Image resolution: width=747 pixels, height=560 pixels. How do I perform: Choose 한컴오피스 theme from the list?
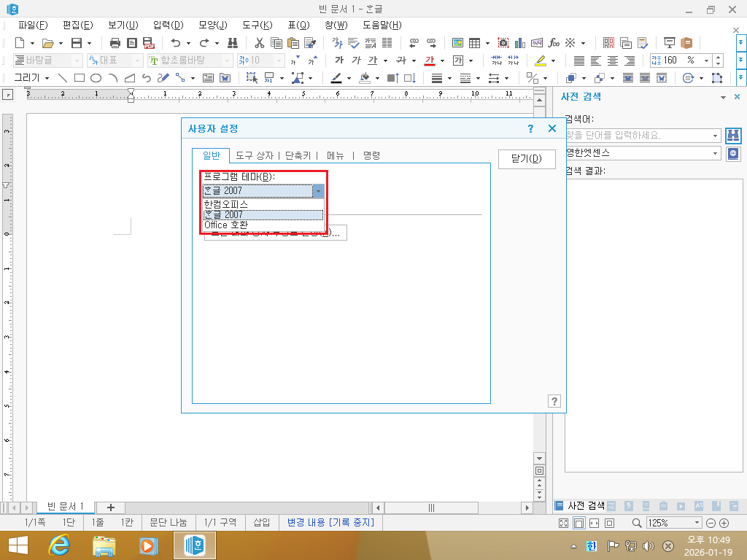point(226,205)
